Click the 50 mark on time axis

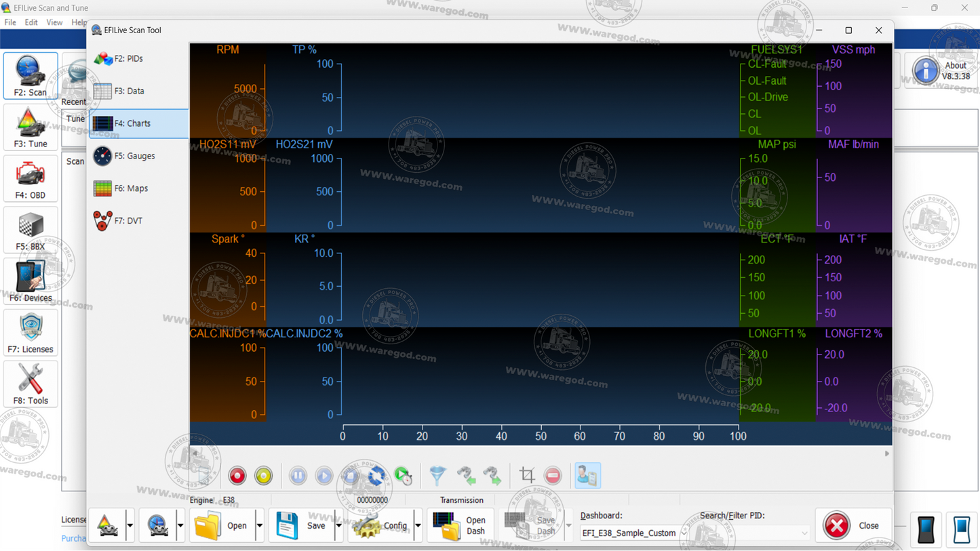coord(541,436)
